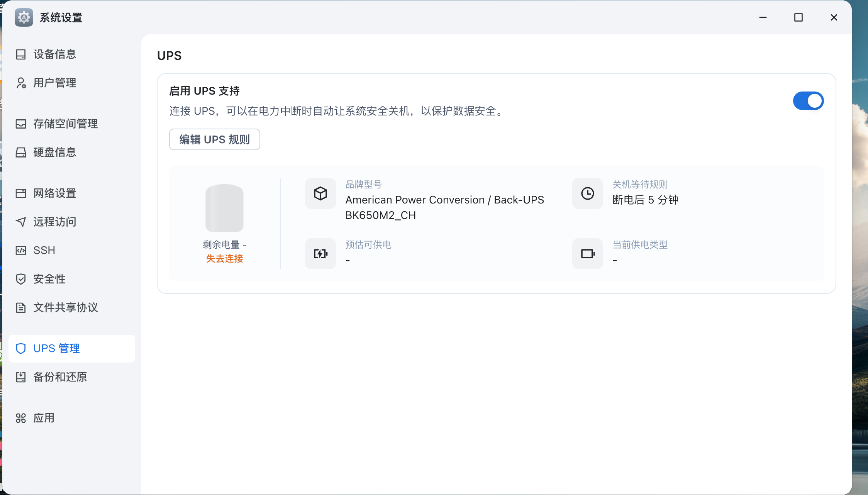Select UPS 管理 in sidebar

pos(72,349)
